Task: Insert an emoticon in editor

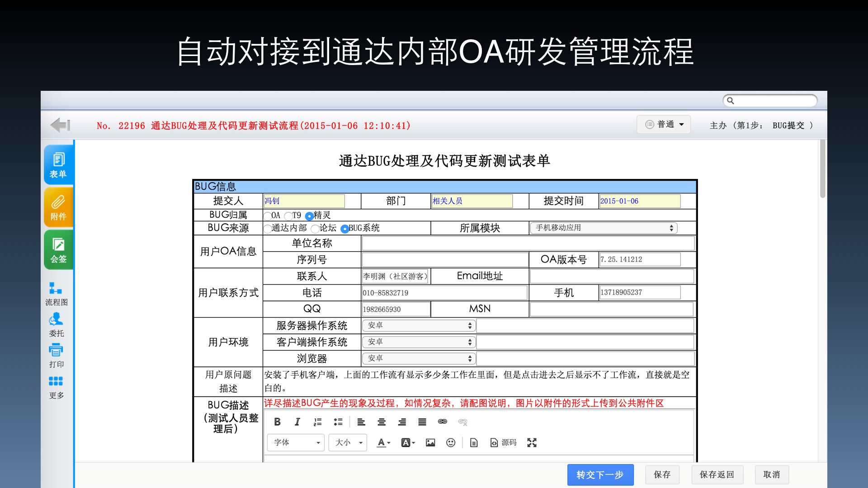Action: point(451,442)
